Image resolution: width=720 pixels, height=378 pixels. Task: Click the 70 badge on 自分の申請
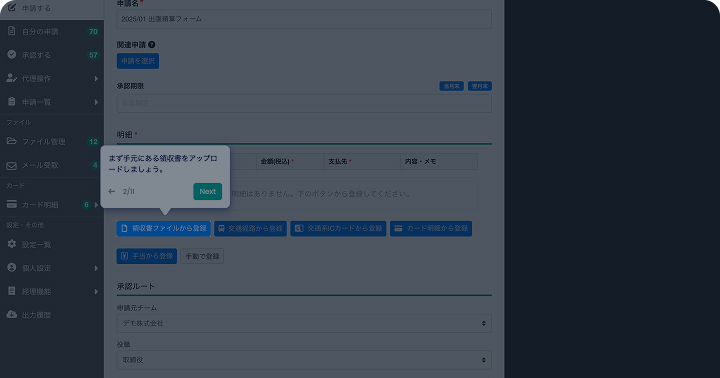tap(93, 32)
